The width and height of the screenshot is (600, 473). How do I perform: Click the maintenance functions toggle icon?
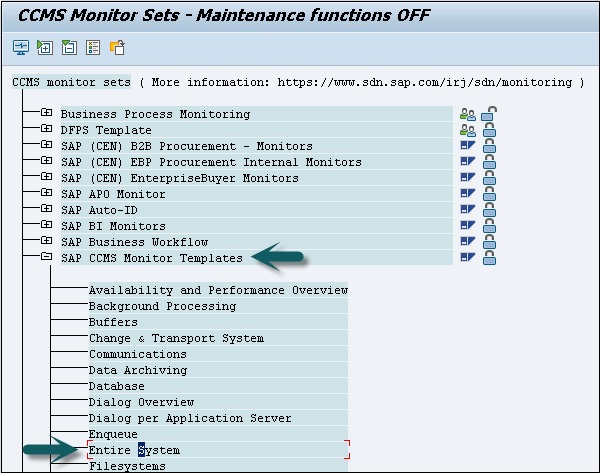pos(117,47)
